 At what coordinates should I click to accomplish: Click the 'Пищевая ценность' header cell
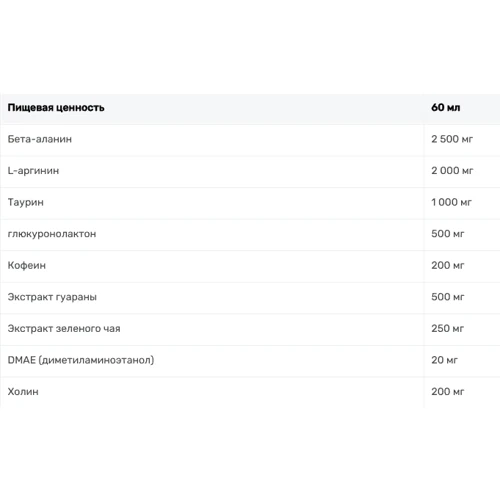point(56,108)
